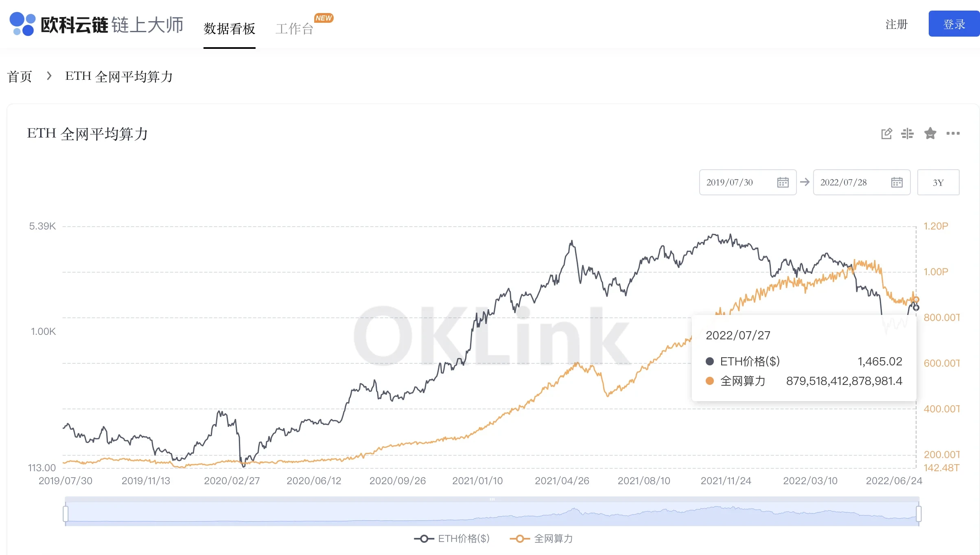Go to 首页 in the breadcrumb
980x555 pixels.
click(x=20, y=76)
